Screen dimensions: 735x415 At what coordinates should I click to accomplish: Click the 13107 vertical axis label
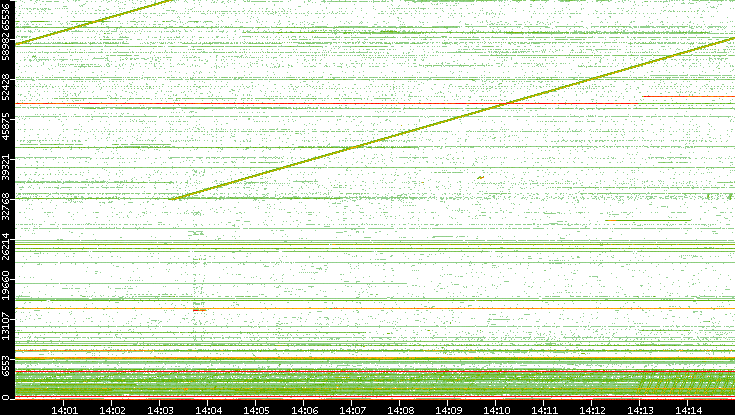(x=6, y=325)
